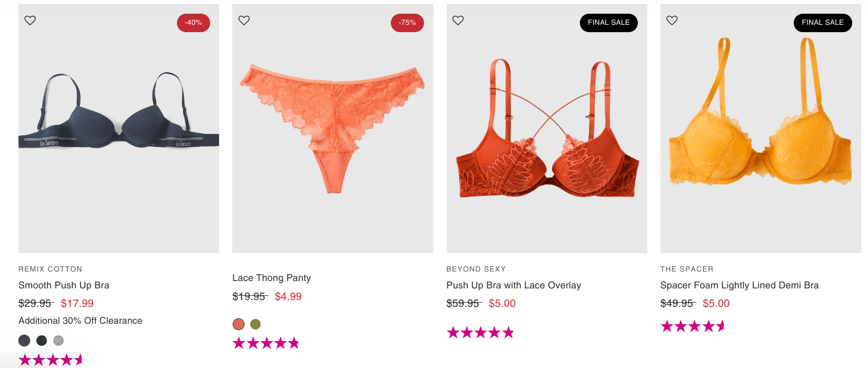Pick the grey crossed-out swatch under Smooth Push Up Bra
The image size is (868, 368).
(58, 341)
